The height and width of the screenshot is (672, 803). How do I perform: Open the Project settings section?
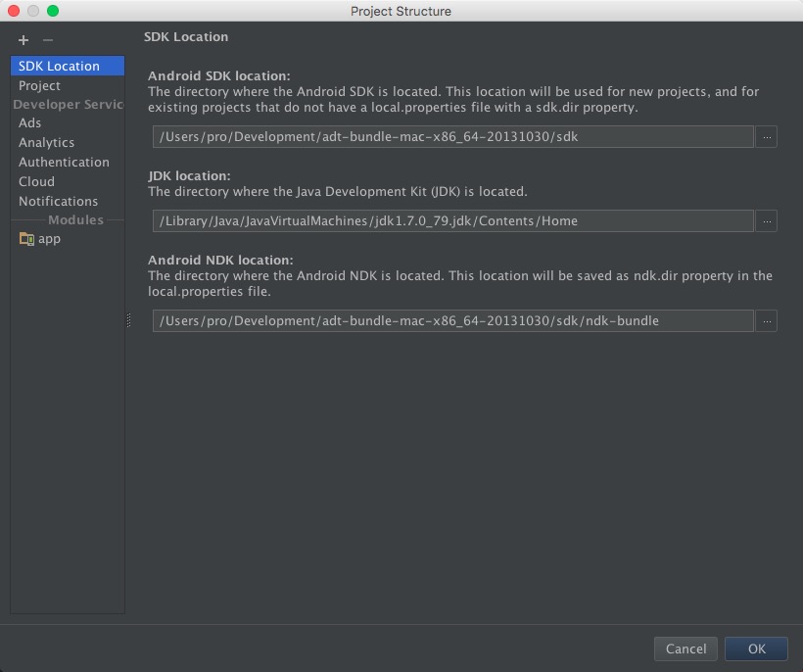[39, 86]
